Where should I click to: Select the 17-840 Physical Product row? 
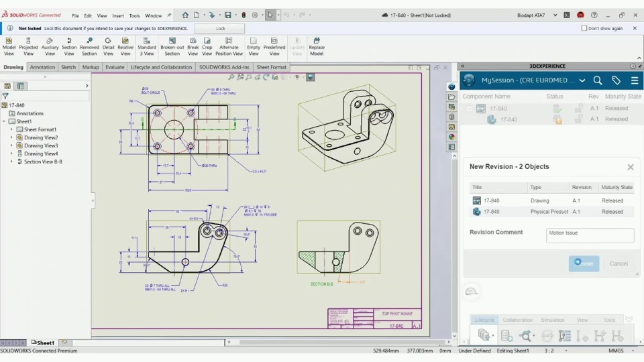(551, 212)
